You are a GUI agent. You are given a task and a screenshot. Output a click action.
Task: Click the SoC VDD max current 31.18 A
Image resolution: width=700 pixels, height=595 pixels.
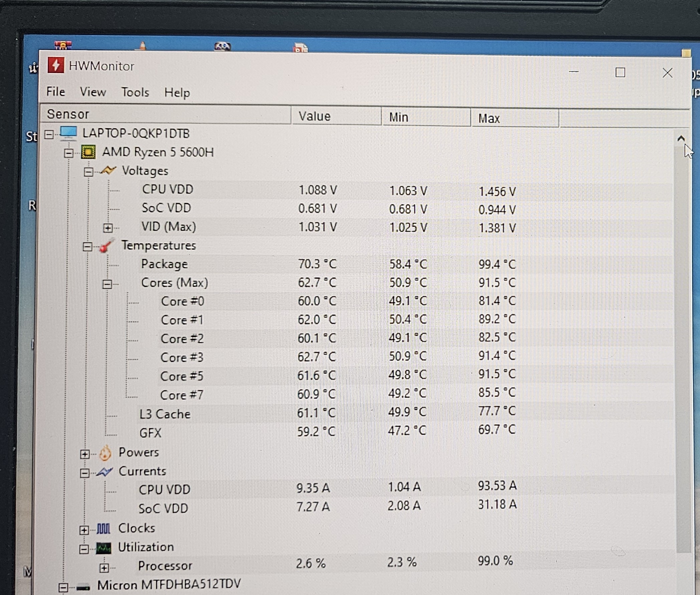click(x=497, y=504)
